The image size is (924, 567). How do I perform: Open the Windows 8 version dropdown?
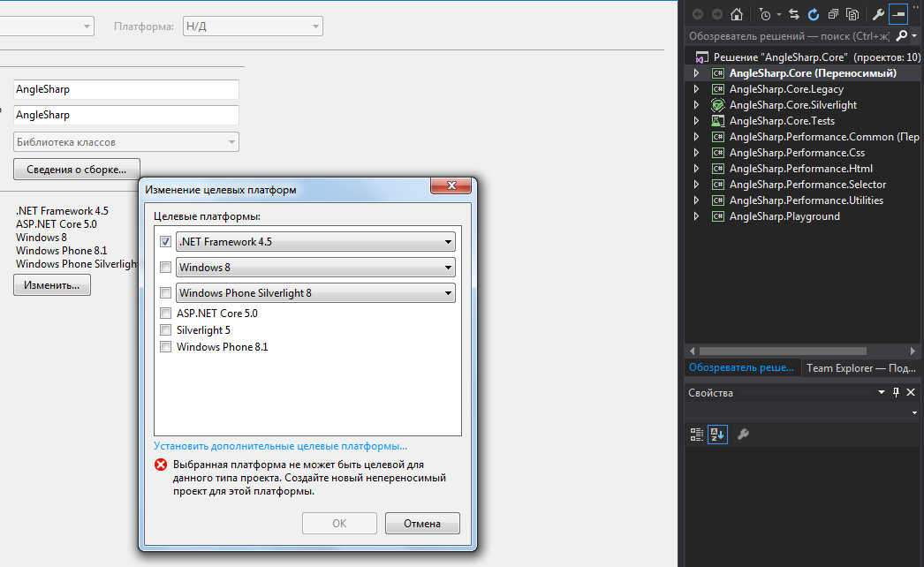pyautogui.click(x=315, y=268)
